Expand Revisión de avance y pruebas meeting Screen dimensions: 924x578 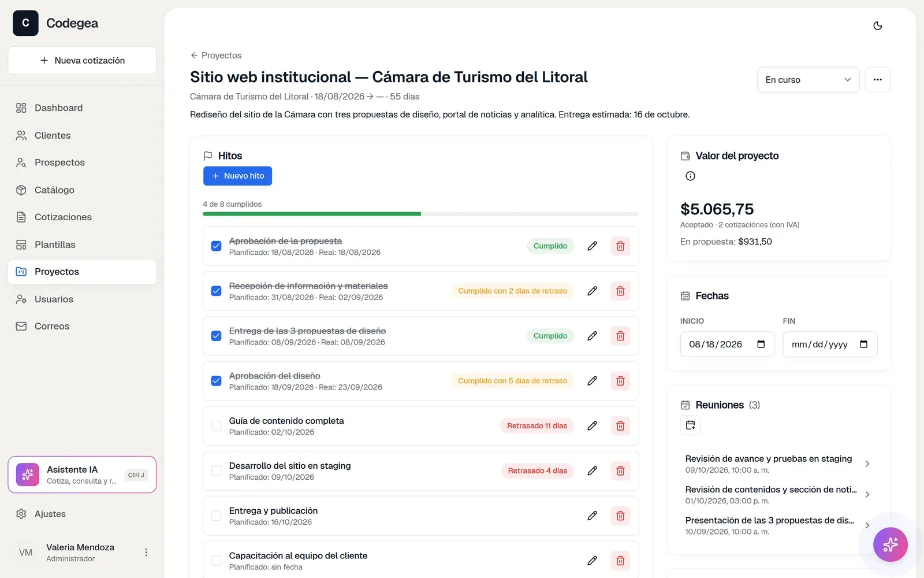(867, 464)
